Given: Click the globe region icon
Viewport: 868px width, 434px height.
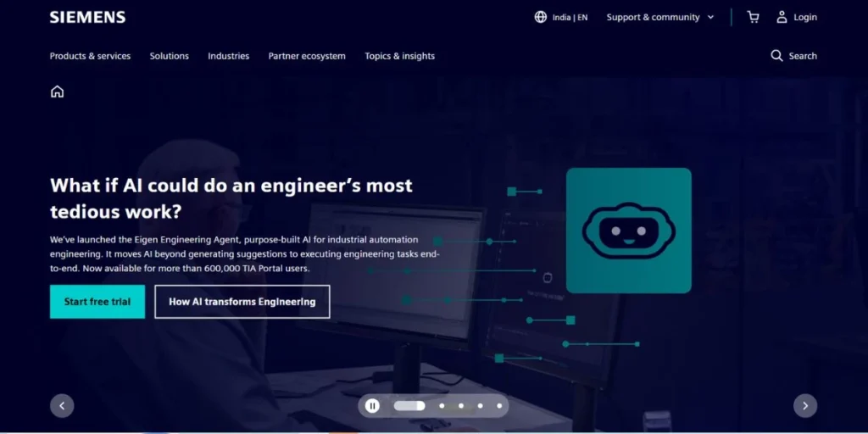Looking at the screenshot, I should click(540, 17).
